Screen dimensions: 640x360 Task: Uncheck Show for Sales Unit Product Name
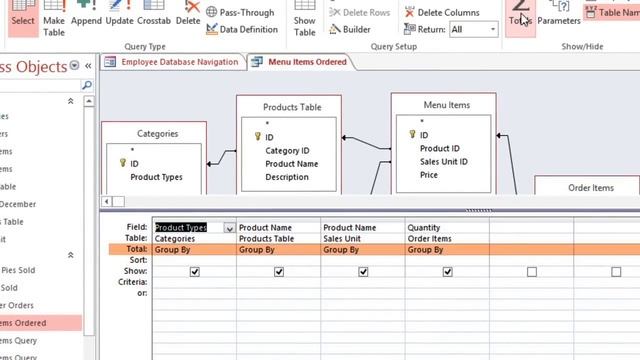[363, 271]
